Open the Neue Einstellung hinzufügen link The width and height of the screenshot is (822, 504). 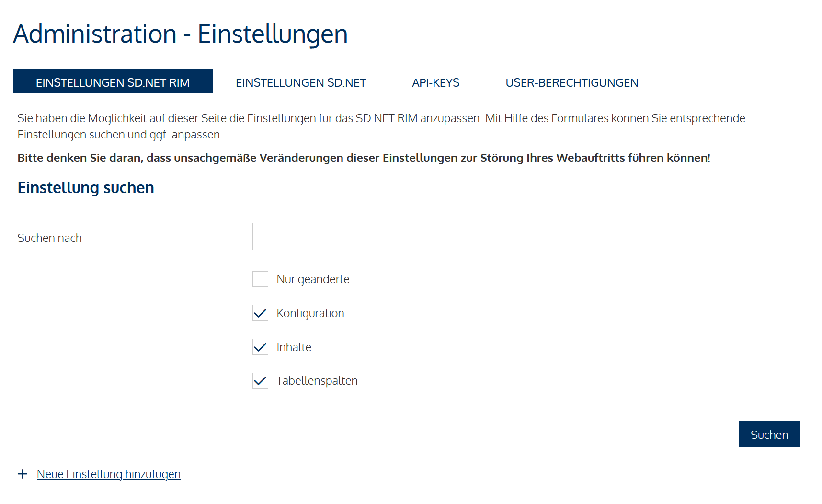tap(108, 474)
